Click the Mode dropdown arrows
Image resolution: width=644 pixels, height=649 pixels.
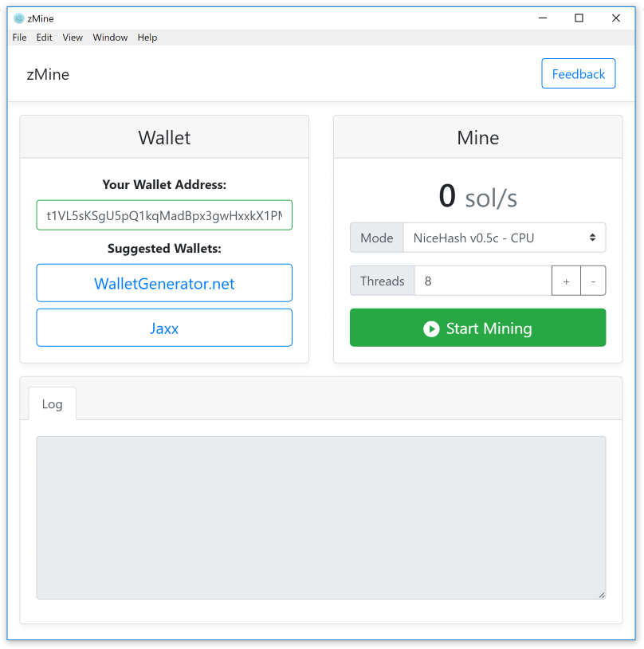click(593, 238)
